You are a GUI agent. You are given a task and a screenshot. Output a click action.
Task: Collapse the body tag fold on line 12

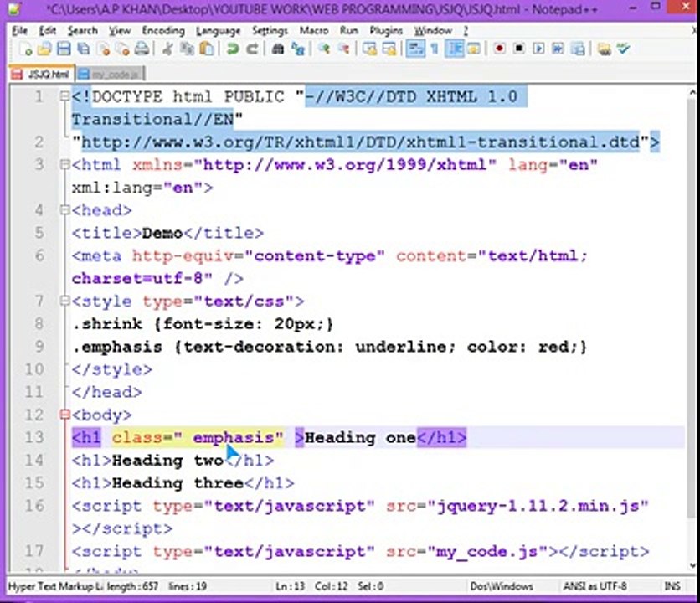tap(64, 415)
